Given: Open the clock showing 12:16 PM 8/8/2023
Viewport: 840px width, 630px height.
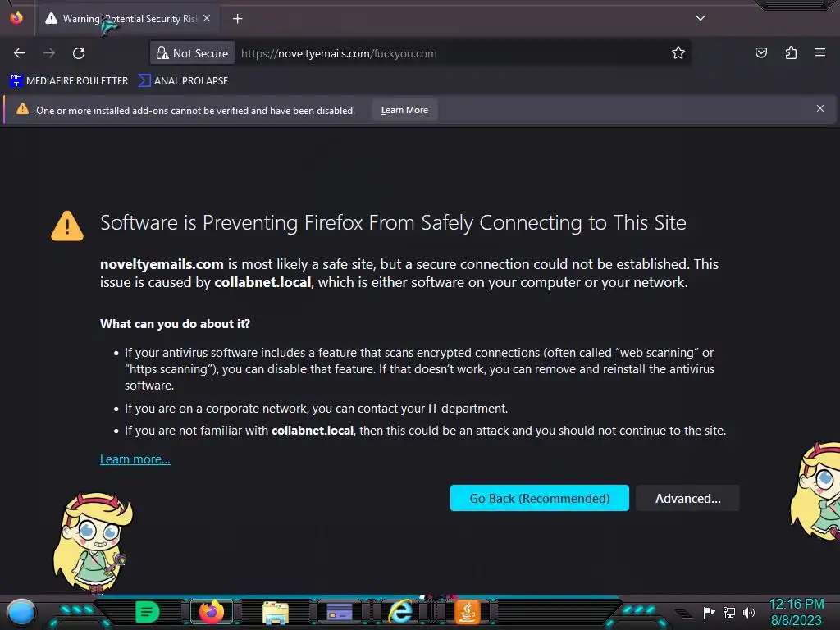Looking at the screenshot, I should [x=796, y=612].
